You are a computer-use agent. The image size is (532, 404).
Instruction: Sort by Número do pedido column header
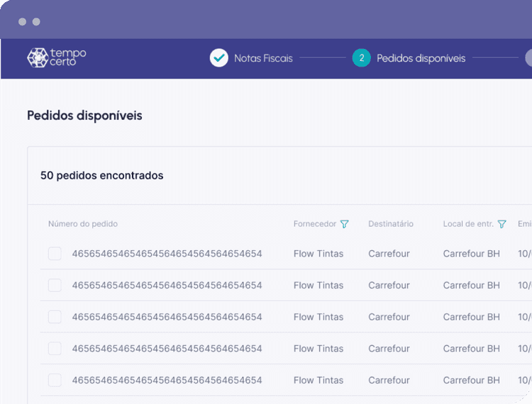[83, 224]
